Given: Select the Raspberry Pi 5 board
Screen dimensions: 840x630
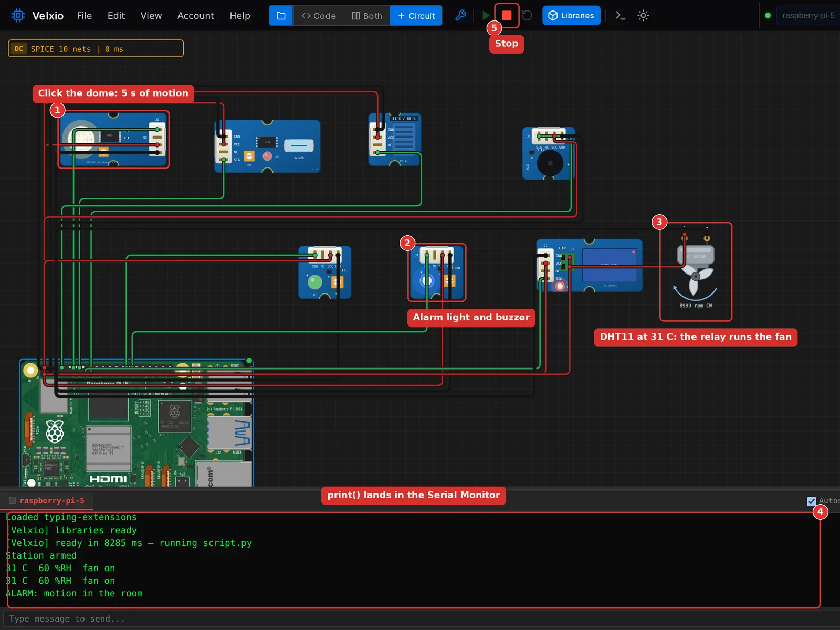Looking at the screenshot, I should click(136, 423).
